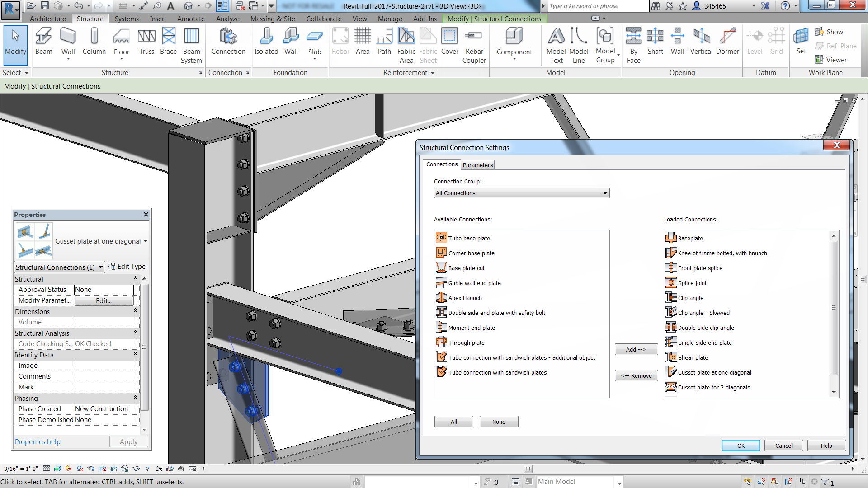Open the Architecture ribbon tab
This screenshot has height=488, width=868.
pyautogui.click(x=48, y=19)
